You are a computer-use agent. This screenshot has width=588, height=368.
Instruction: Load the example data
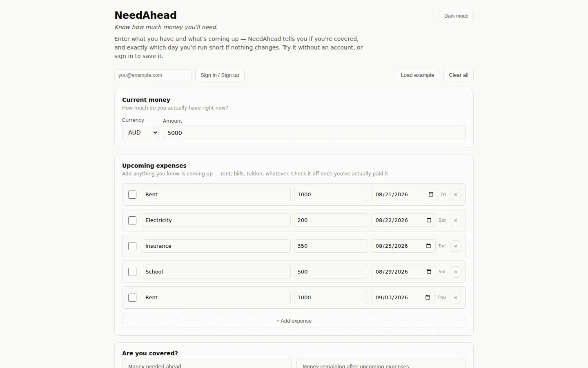(x=417, y=75)
